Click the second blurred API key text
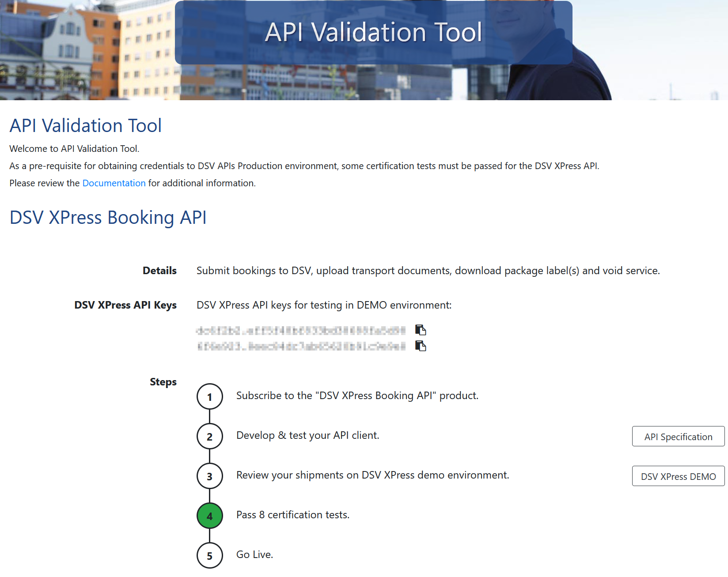This screenshot has height=577, width=728. [301, 346]
